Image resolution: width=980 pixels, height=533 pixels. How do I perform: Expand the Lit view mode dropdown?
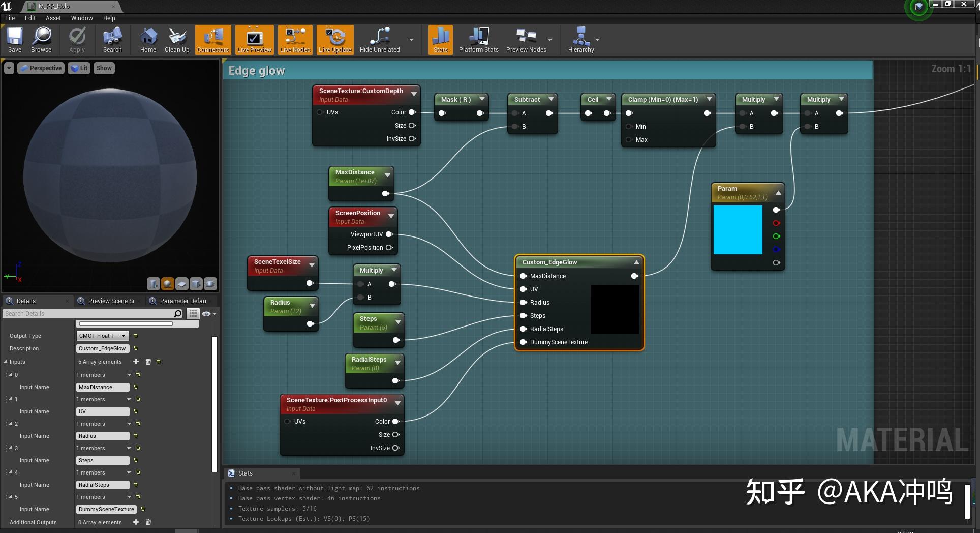click(x=79, y=68)
